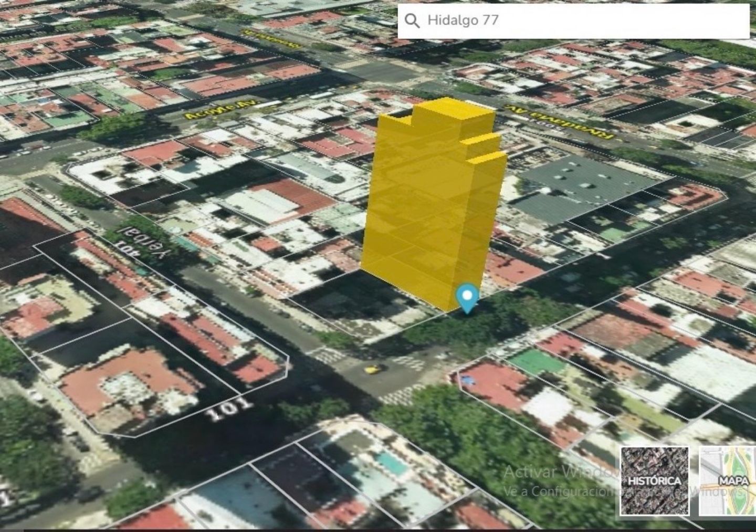Switch to the HISTÓRICA imagery layer
Screen dimensions: 756x532
pyautogui.click(x=655, y=481)
